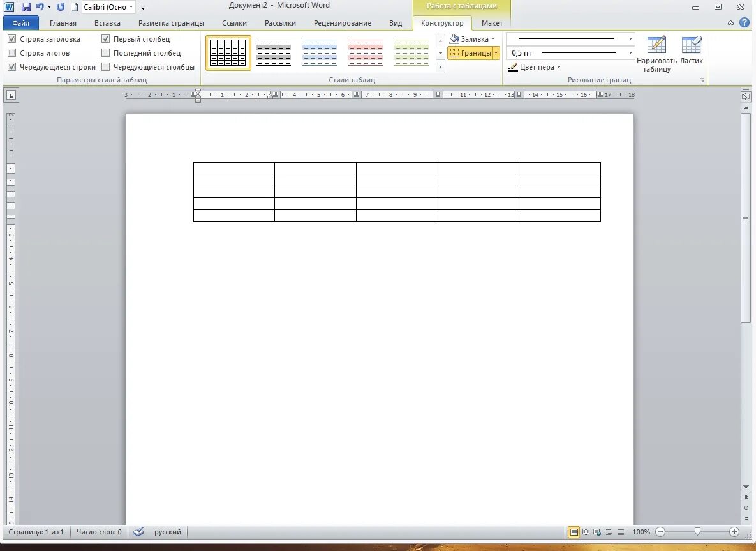Apply the red dashed table style
This screenshot has width=756, height=551.
coord(365,52)
